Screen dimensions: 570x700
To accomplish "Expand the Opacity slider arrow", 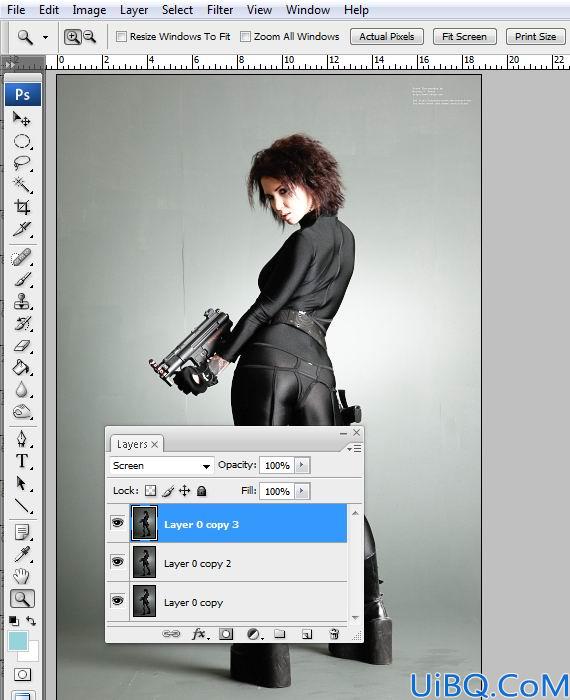I will [302, 465].
